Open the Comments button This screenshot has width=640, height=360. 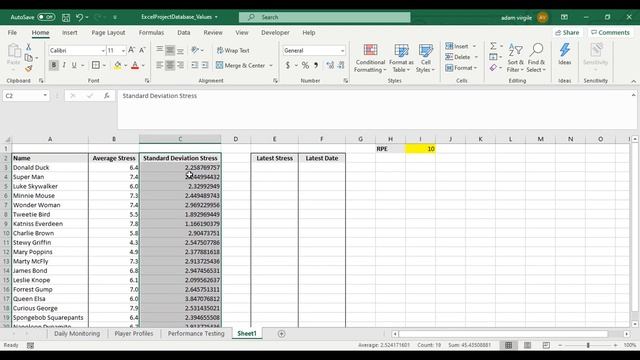click(x=610, y=33)
